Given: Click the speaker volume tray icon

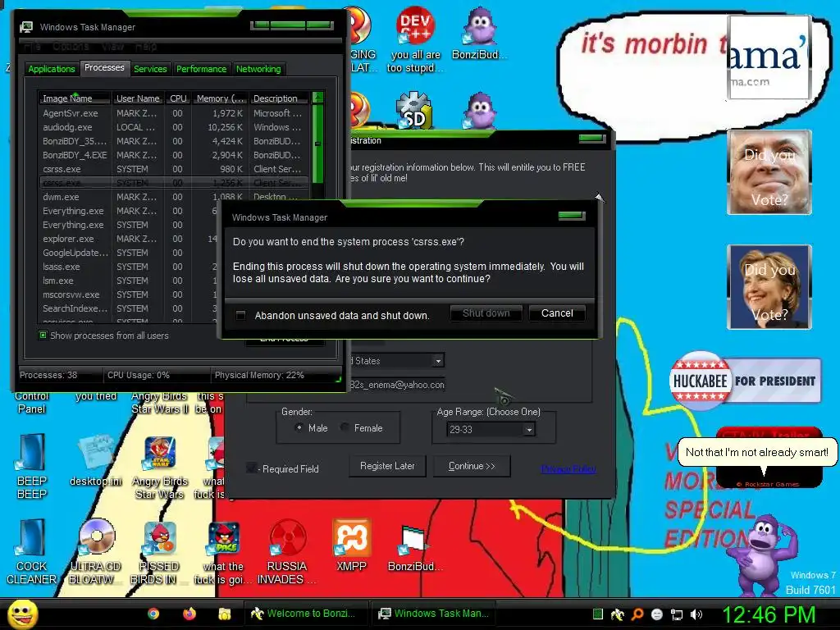Looking at the screenshot, I should tap(696, 614).
